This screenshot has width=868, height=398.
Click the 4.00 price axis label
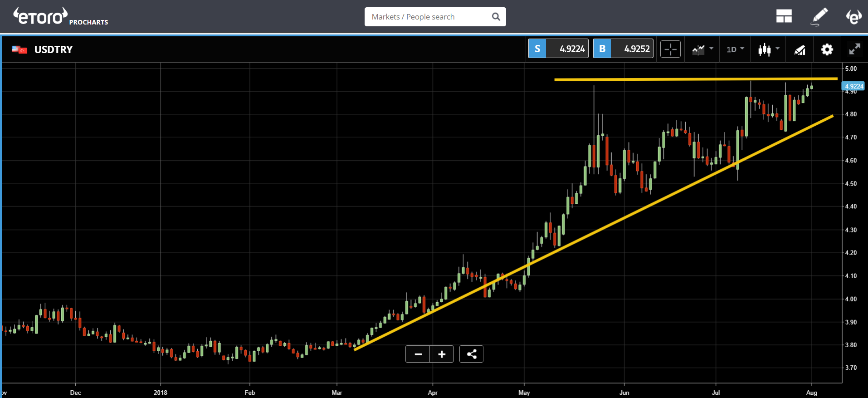pyautogui.click(x=851, y=299)
